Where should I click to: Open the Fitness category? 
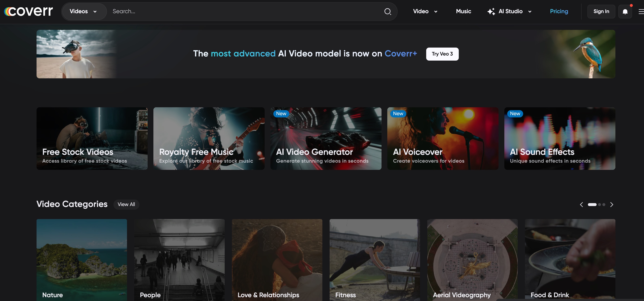[x=375, y=260]
